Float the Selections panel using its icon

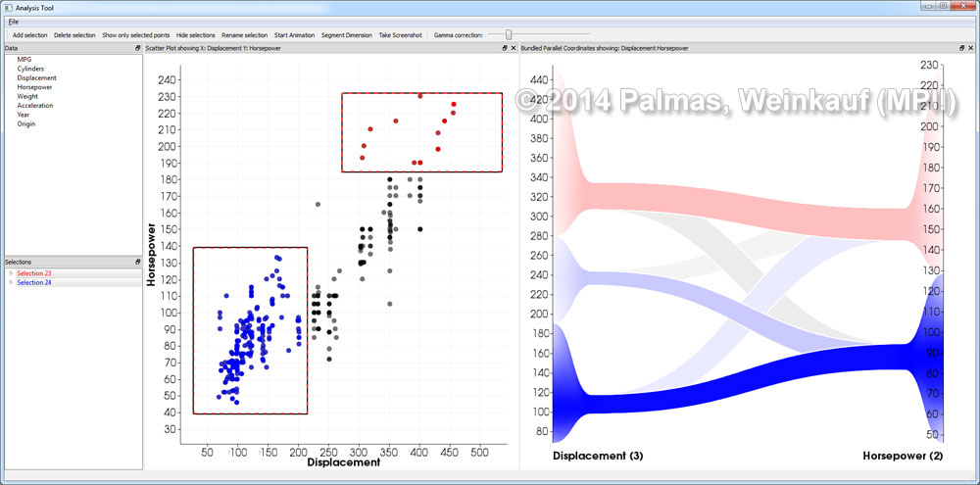(x=138, y=263)
